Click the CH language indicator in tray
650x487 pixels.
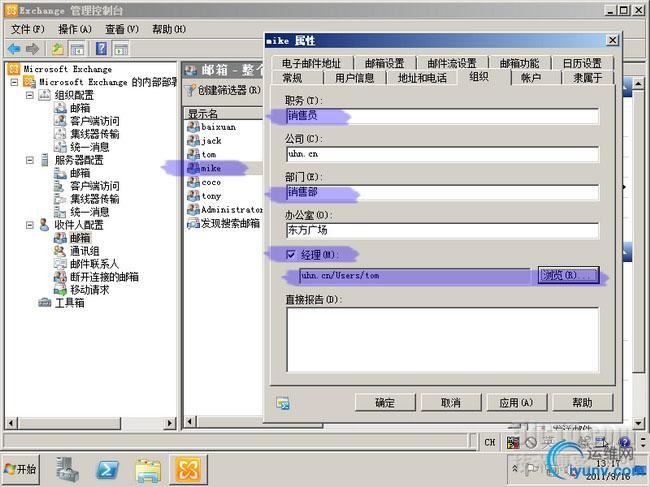point(490,442)
